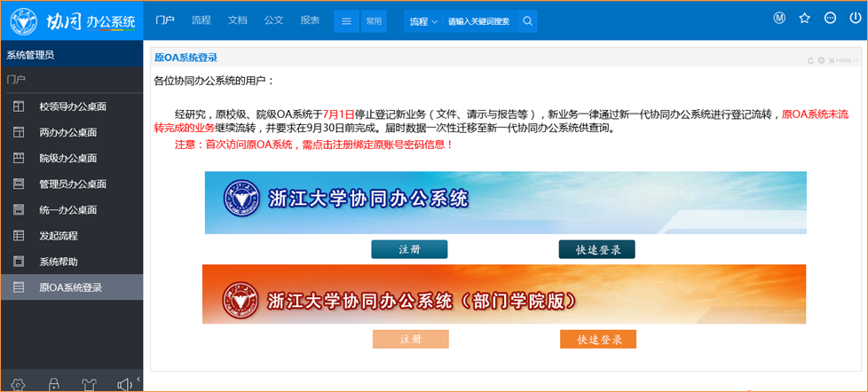The image size is (868, 392).
Task: Click the magnifier search icon
Action: (x=527, y=20)
